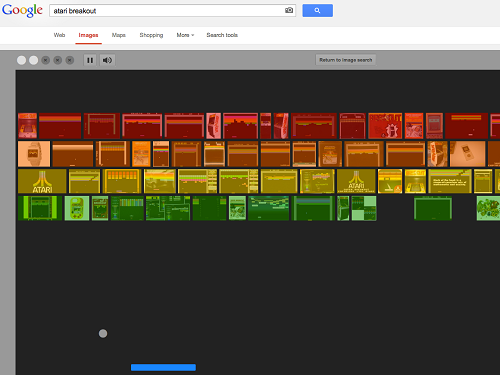Switch to the Web tab
This screenshot has height=375, width=500.
click(x=59, y=35)
